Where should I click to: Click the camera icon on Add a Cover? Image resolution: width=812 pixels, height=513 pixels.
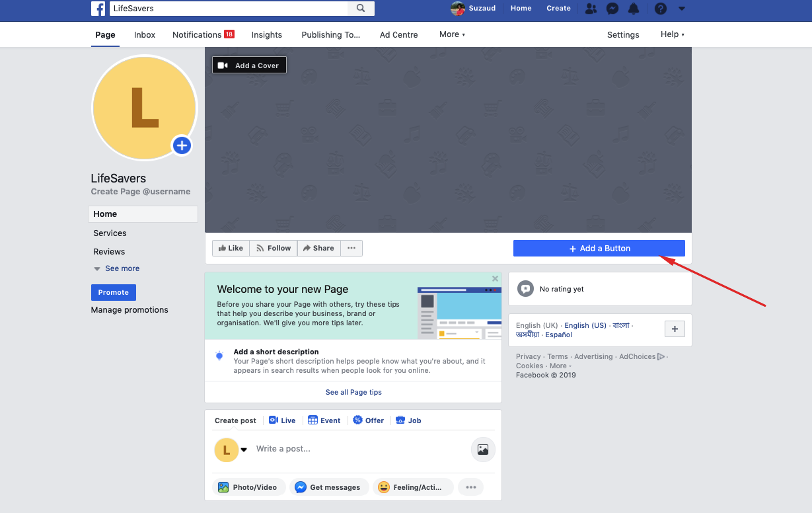[x=222, y=64]
